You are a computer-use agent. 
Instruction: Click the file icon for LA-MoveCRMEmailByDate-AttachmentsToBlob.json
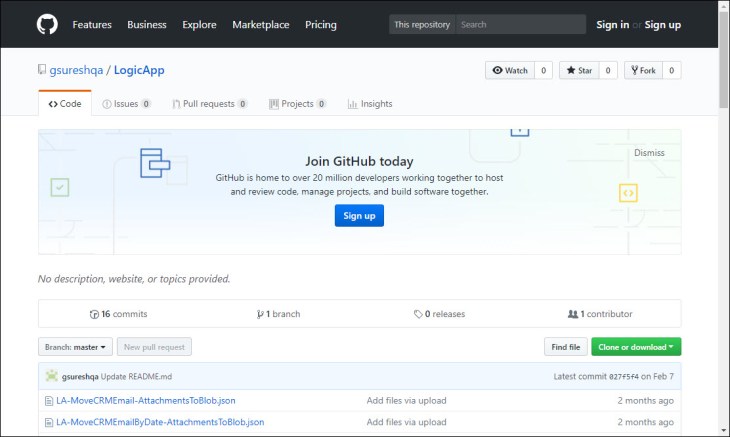tap(48, 423)
